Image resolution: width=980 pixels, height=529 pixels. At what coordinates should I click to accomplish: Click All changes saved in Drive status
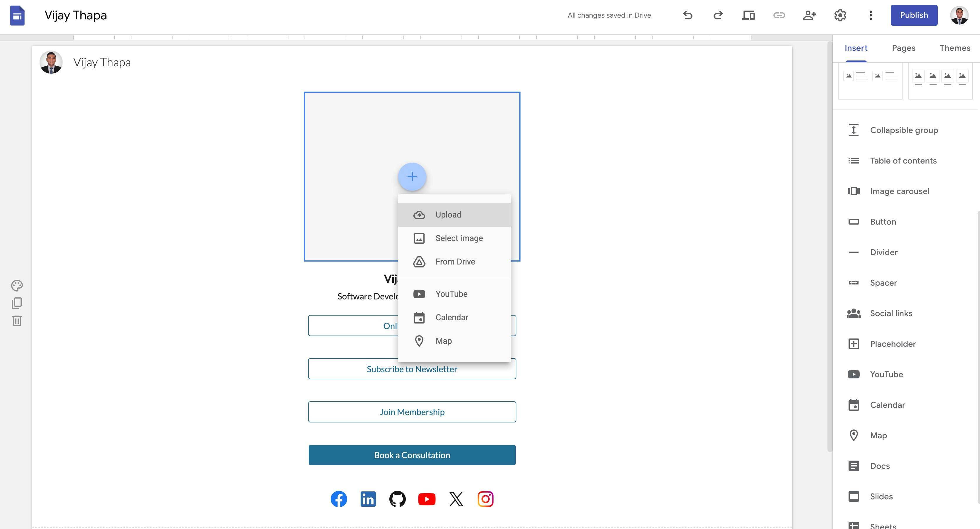coord(609,15)
